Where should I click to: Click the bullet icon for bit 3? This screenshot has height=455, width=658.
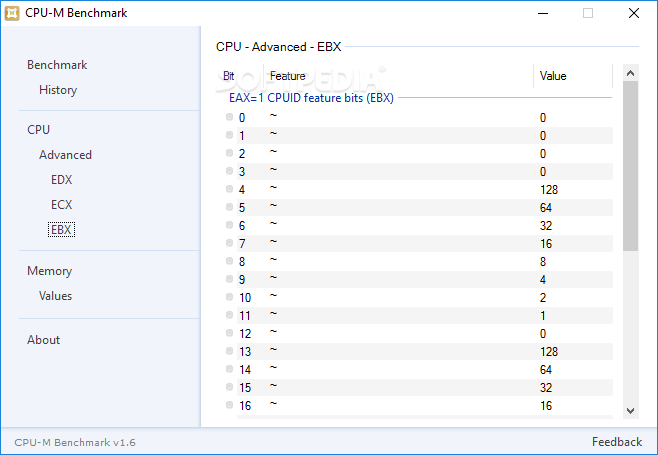coord(230,171)
